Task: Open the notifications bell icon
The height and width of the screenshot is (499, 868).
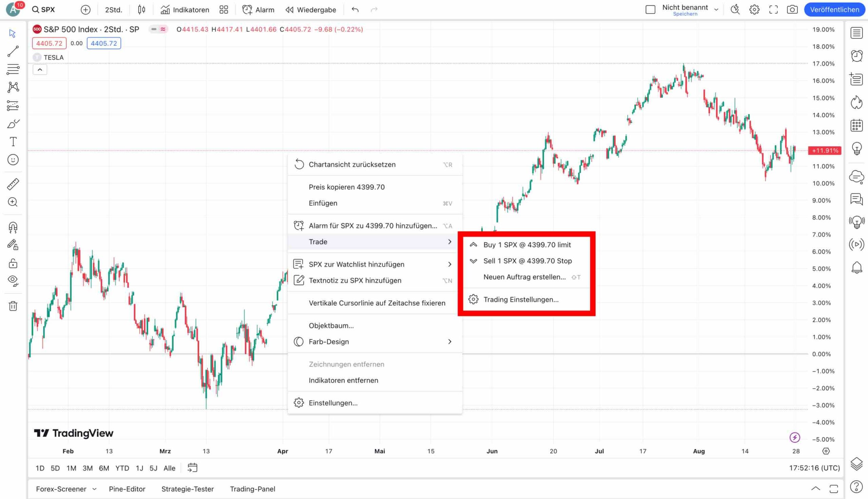Action: click(856, 267)
